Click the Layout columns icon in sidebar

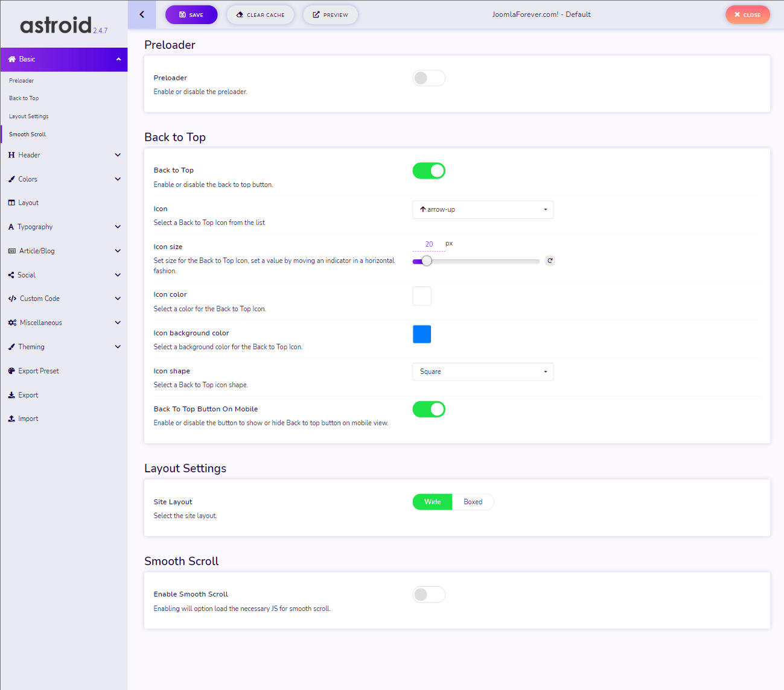point(11,203)
